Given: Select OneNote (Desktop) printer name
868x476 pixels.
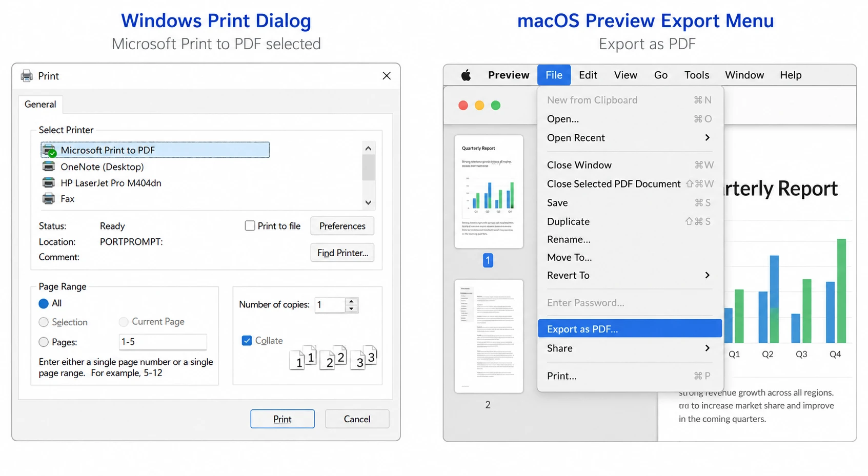Looking at the screenshot, I should (102, 167).
